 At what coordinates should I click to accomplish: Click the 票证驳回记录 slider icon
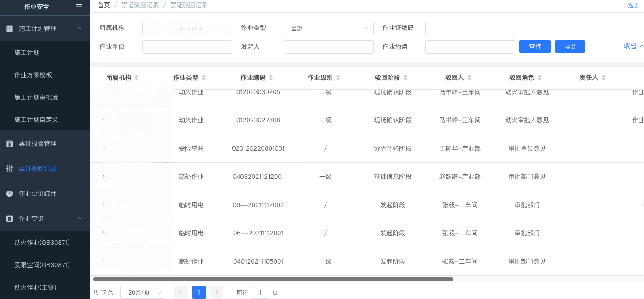pyautogui.click(x=9, y=169)
